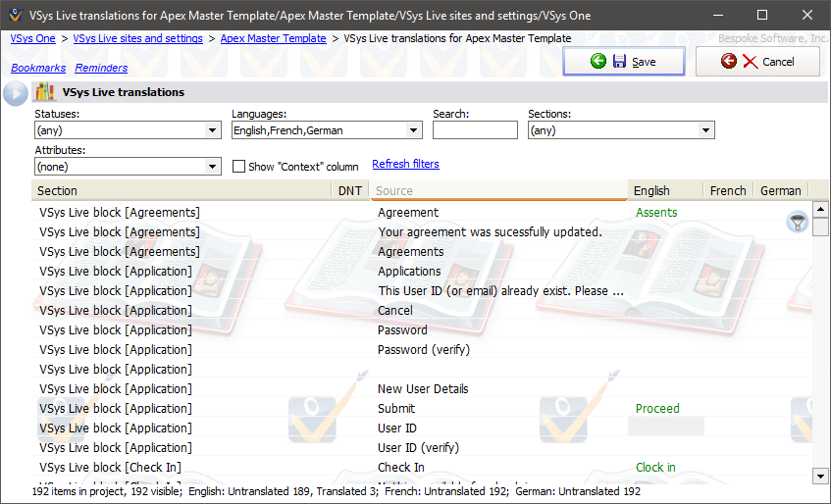Navigate to VSys One breadcrumb
Viewport: 831px width, 504px height.
32,38
